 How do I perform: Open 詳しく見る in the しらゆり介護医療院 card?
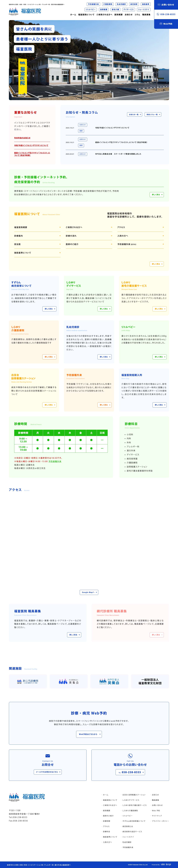[x=50, y=357]
